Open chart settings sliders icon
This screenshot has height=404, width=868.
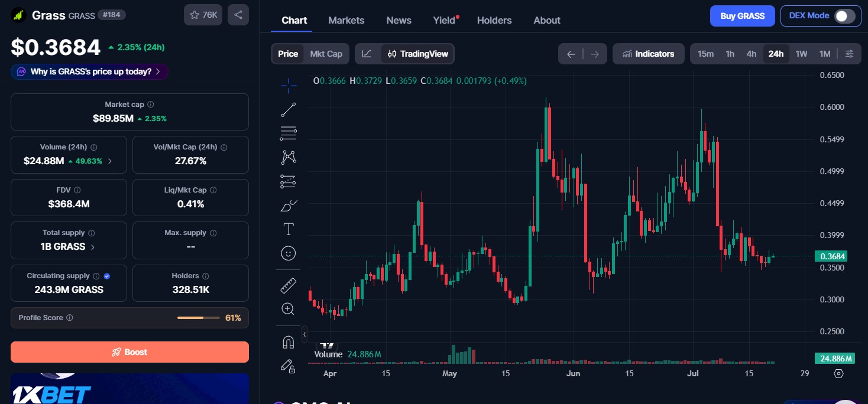[850, 54]
